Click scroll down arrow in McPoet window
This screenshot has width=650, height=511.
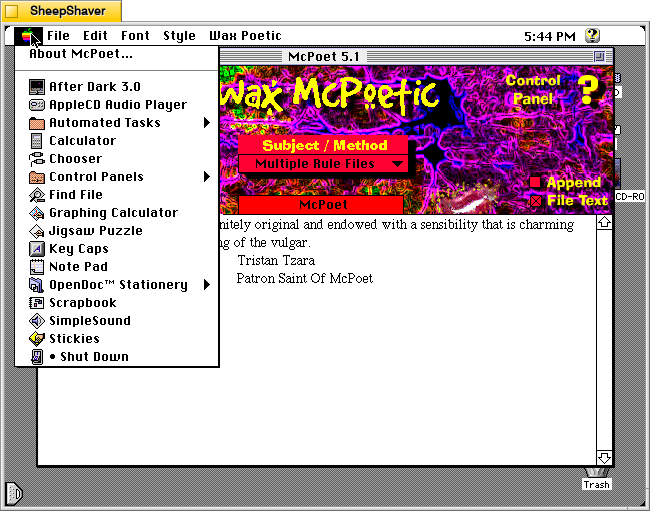pyautogui.click(x=604, y=458)
